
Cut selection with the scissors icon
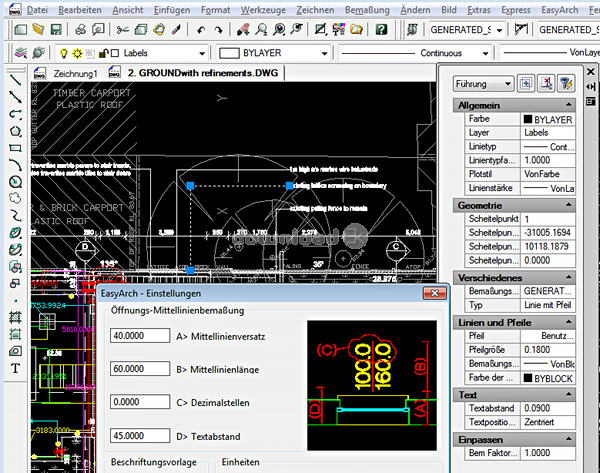point(122,29)
